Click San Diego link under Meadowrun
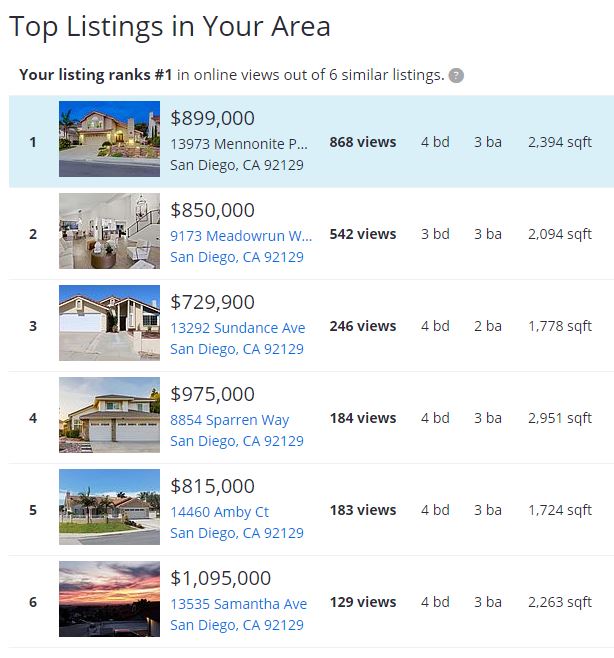This screenshot has height=658, width=614. [x=237, y=257]
